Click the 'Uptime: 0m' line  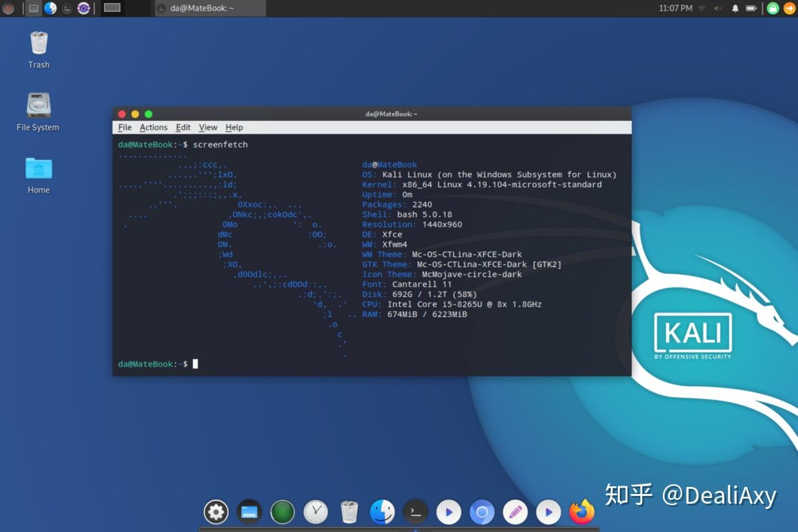387,194
